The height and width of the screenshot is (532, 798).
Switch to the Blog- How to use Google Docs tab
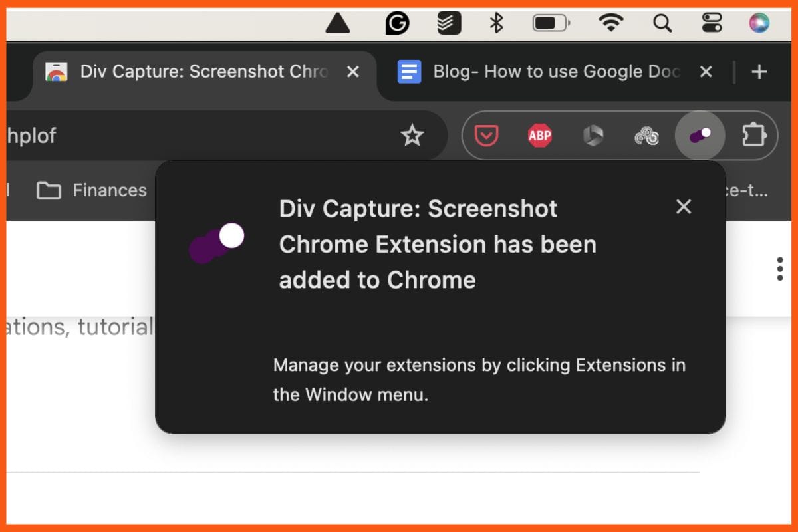pos(556,72)
